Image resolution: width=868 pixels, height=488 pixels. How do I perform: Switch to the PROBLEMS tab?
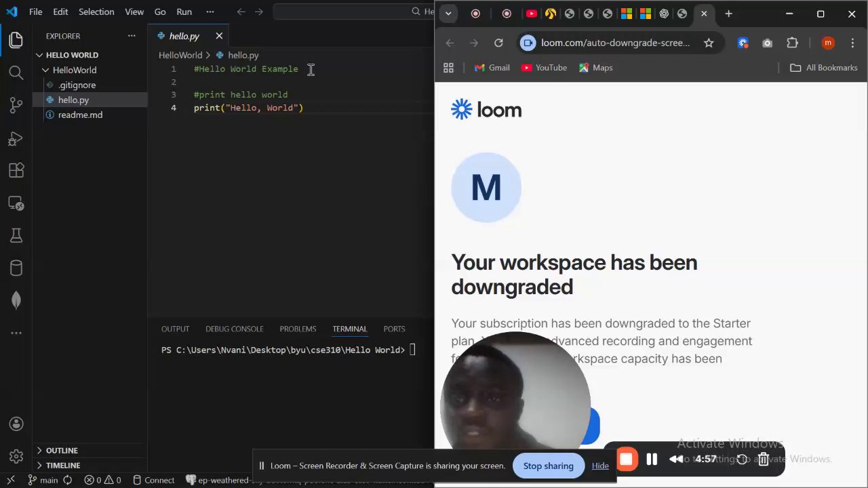pyautogui.click(x=298, y=329)
